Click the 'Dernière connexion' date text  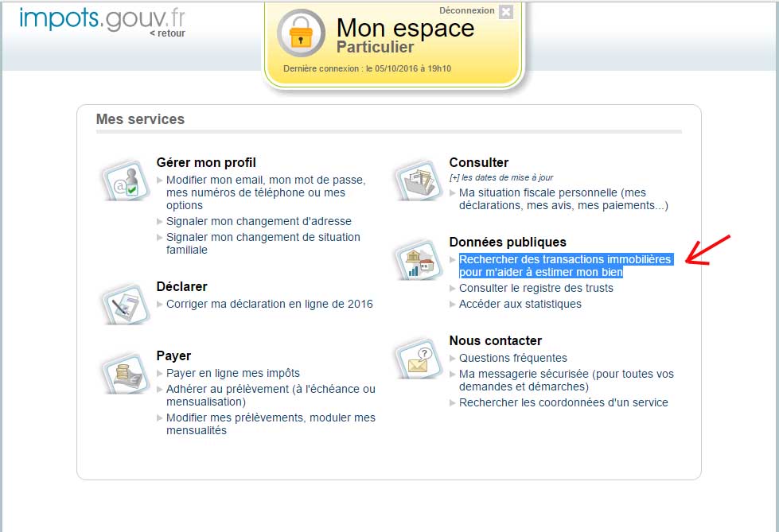(x=367, y=68)
